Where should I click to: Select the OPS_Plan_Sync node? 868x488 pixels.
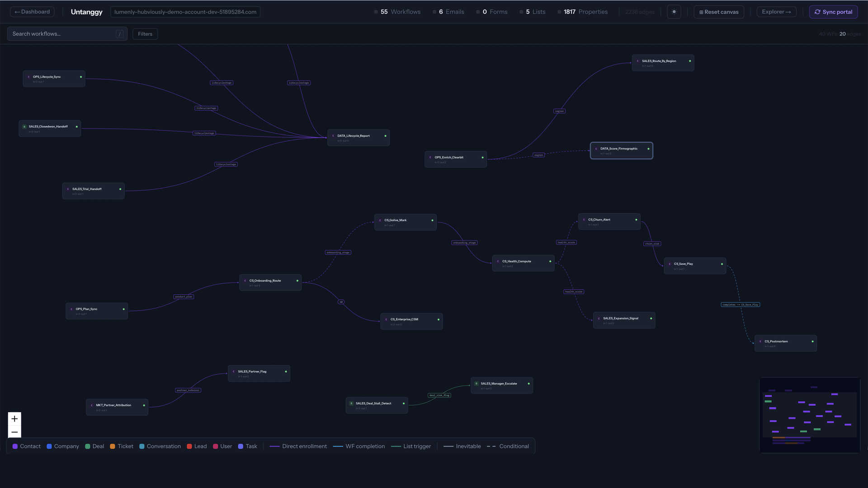[97, 311]
